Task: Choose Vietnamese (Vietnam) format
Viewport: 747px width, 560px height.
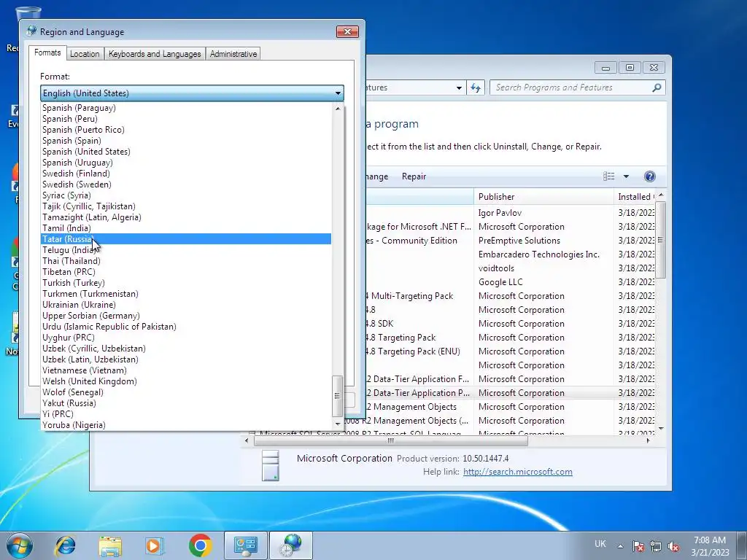Action: tap(186, 370)
